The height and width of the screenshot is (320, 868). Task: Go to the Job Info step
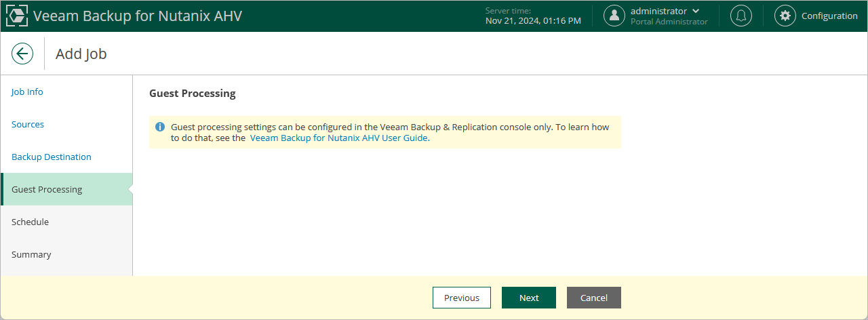[x=27, y=92]
